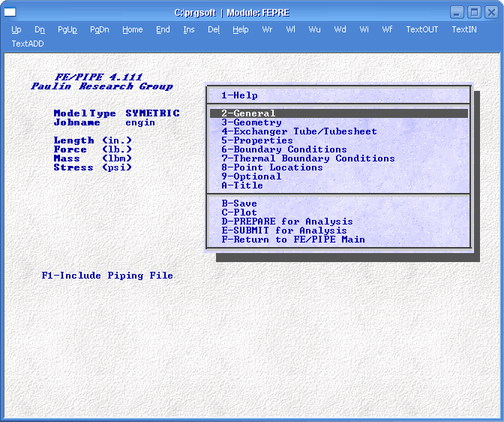Image resolution: width=504 pixels, height=422 pixels.
Task: Click the Paulin Research Group text
Action: (x=102, y=86)
